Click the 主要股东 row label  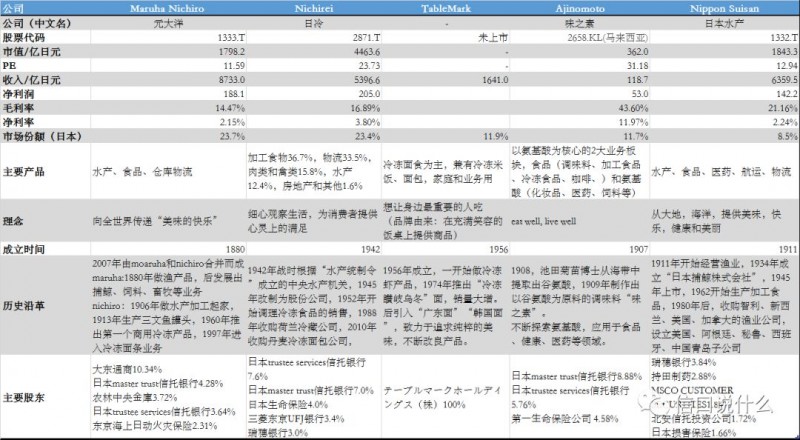point(23,398)
